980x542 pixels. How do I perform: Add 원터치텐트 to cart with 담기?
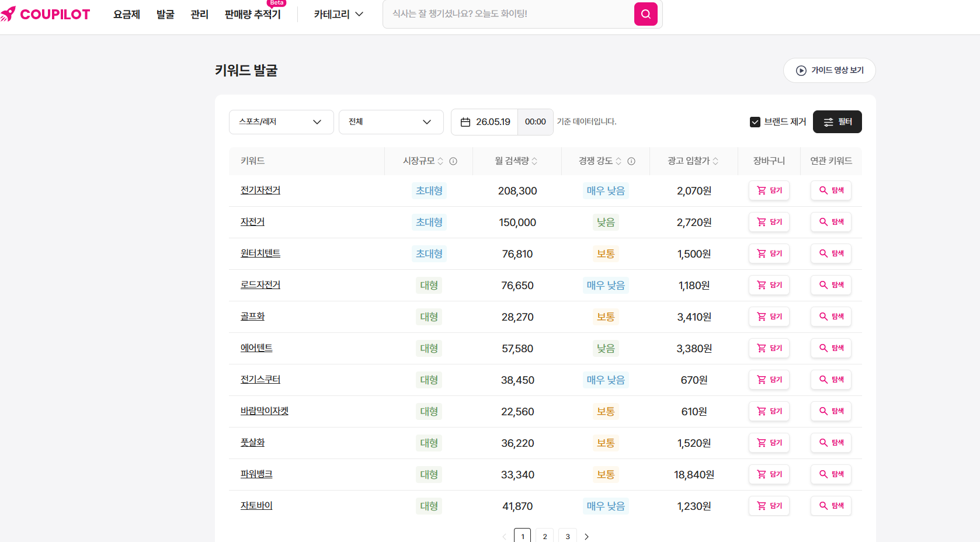pyautogui.click(x=769, y=253)
